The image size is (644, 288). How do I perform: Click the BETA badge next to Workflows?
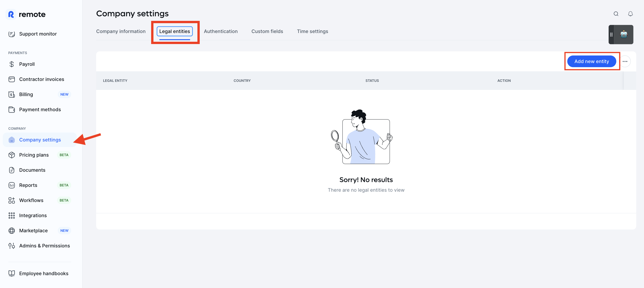(64, 200)
